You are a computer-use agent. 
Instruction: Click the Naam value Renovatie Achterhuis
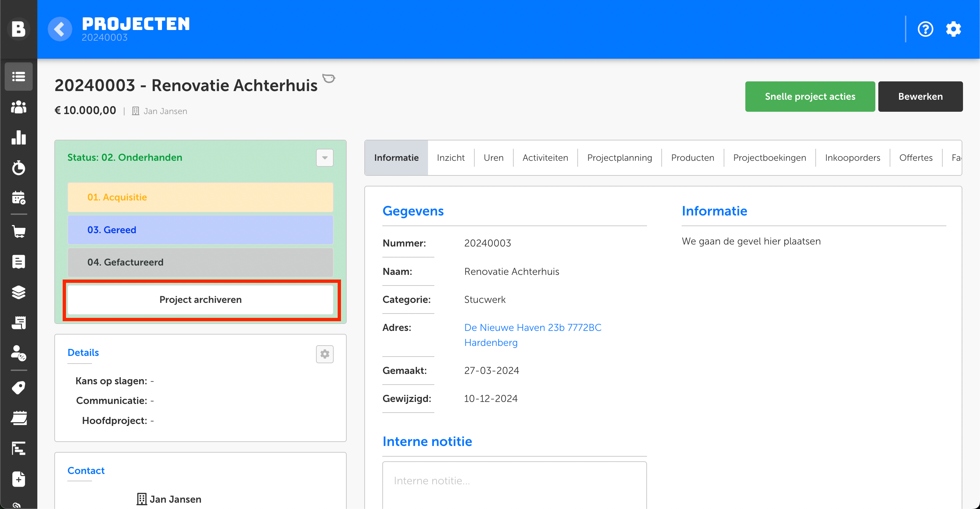click(x=512, y=272)
